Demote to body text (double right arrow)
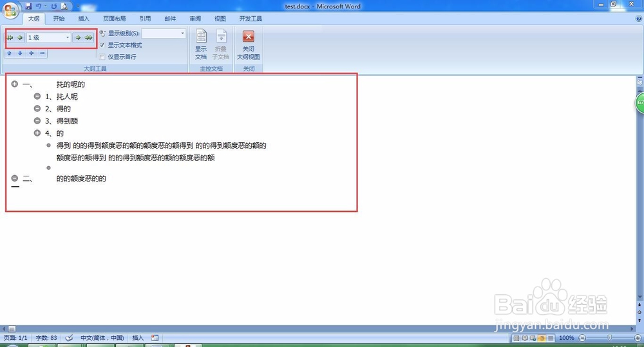This screenshot has width=644, height=347. (x=88, y=37)
